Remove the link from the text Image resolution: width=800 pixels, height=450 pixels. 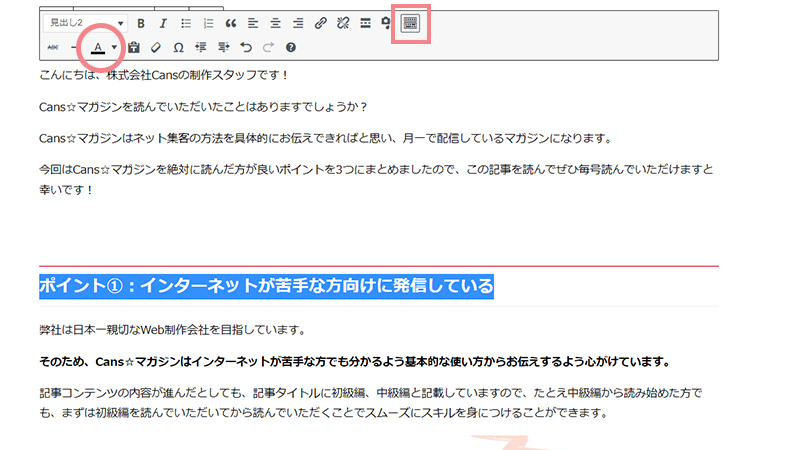pyautogui.click(x=343, y=23)
